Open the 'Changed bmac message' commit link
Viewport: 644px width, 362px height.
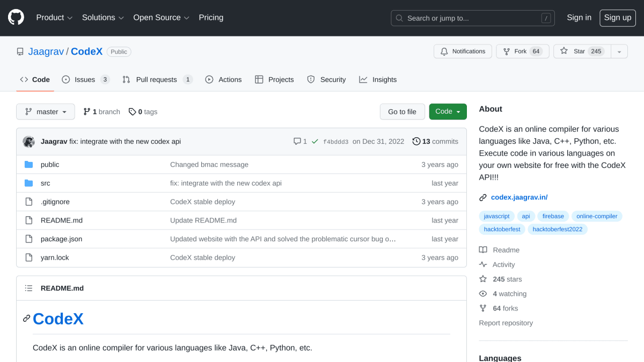(x=209, y=165)
